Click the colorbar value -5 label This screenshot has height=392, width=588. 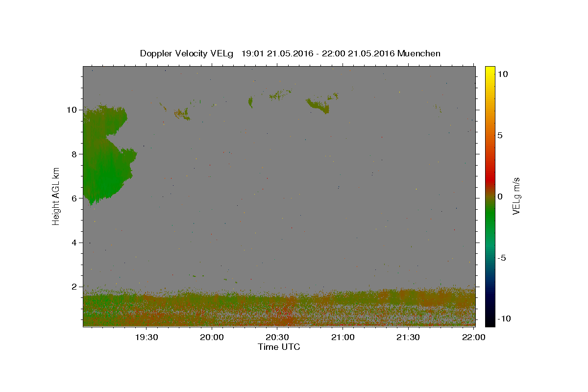pos(501,258)
